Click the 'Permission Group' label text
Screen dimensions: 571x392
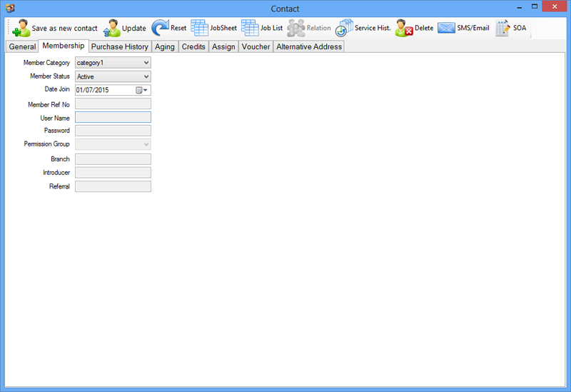[x=46, y=144]
